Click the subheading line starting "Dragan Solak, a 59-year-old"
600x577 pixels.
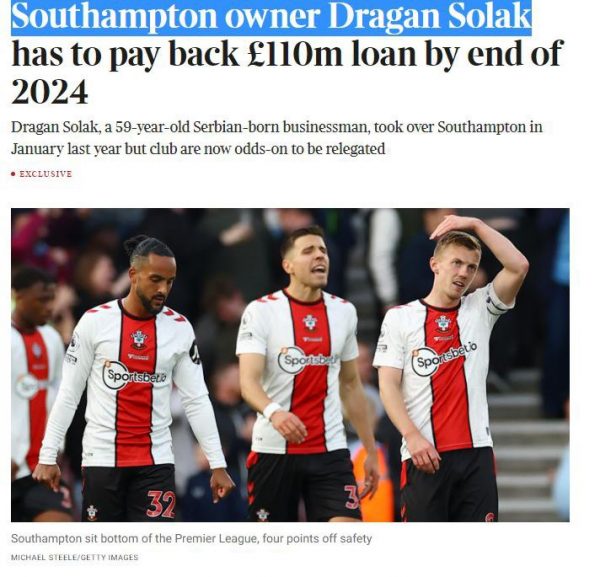(277, 127)
